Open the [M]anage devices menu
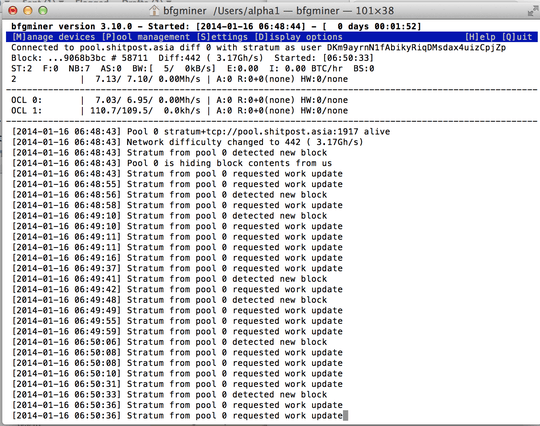 tap(53, 37)
